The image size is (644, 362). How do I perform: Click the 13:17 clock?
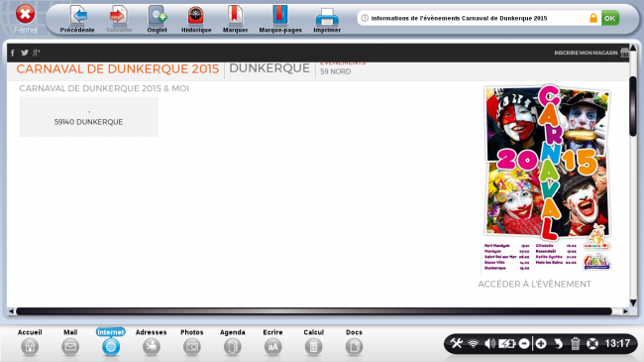click(x=617, y=343)
